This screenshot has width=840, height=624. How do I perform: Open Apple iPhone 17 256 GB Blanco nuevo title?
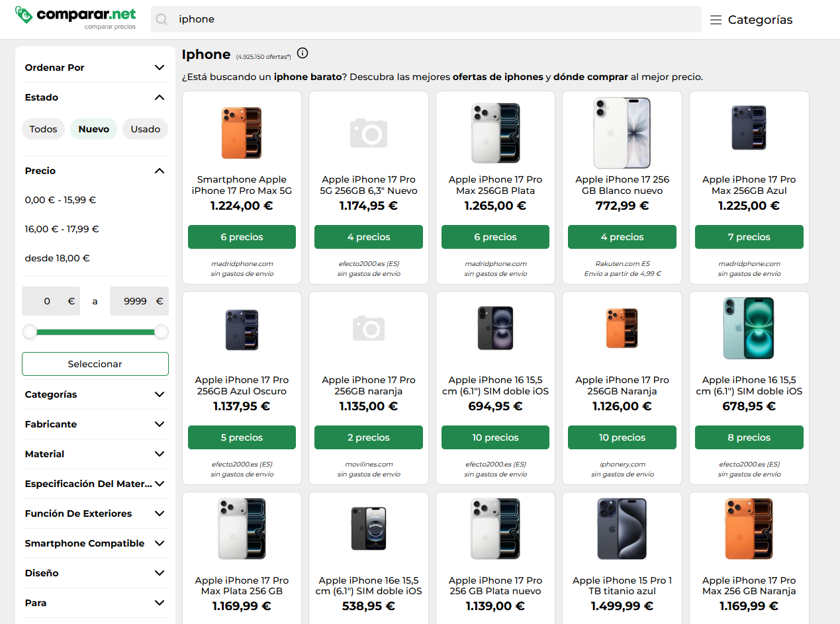click(x=622, y=185)
